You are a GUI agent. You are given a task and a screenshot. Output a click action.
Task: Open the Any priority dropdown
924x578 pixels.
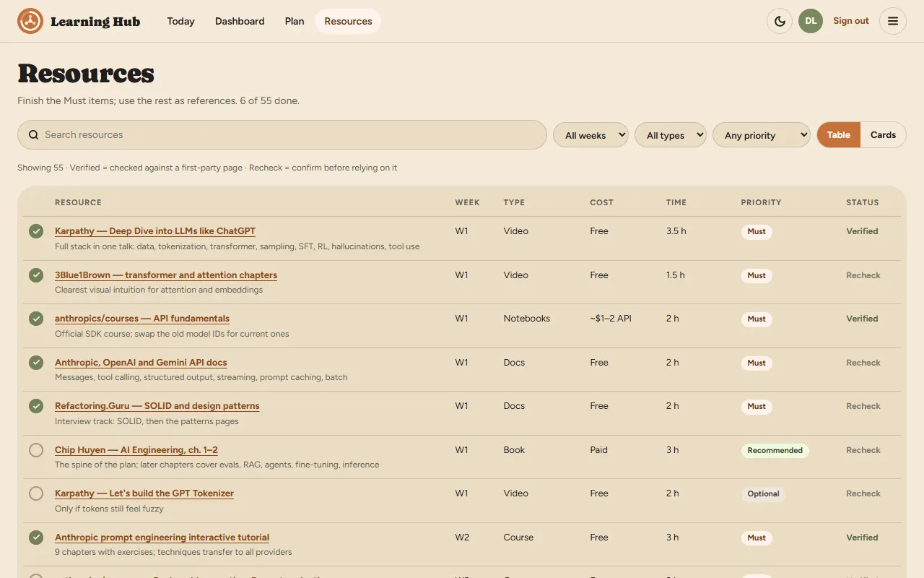tap(762, 135)
